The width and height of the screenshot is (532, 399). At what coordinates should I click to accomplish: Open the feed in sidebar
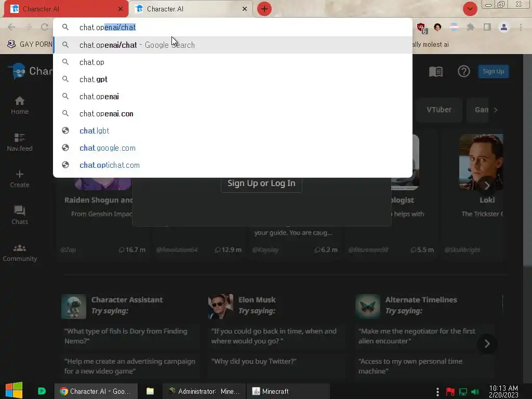click(x=20, y=142)
